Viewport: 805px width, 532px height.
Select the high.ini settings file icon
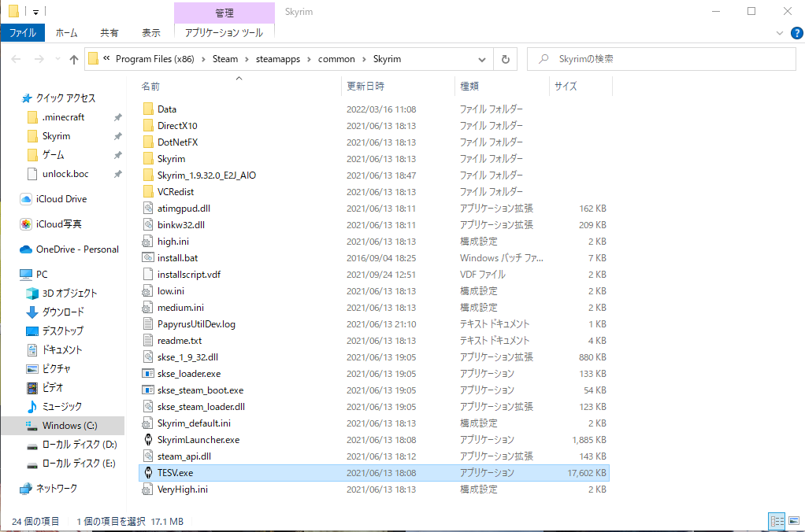tap(148, 241)
